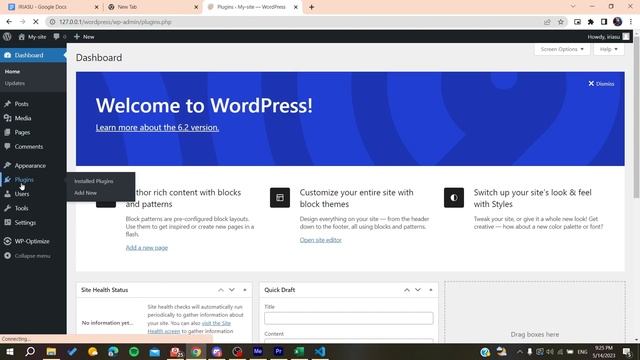The height and width of the screenshot is (360, 640).
Task: Open Learn more about the 6.2 version
Action: [x=157, y=128]
